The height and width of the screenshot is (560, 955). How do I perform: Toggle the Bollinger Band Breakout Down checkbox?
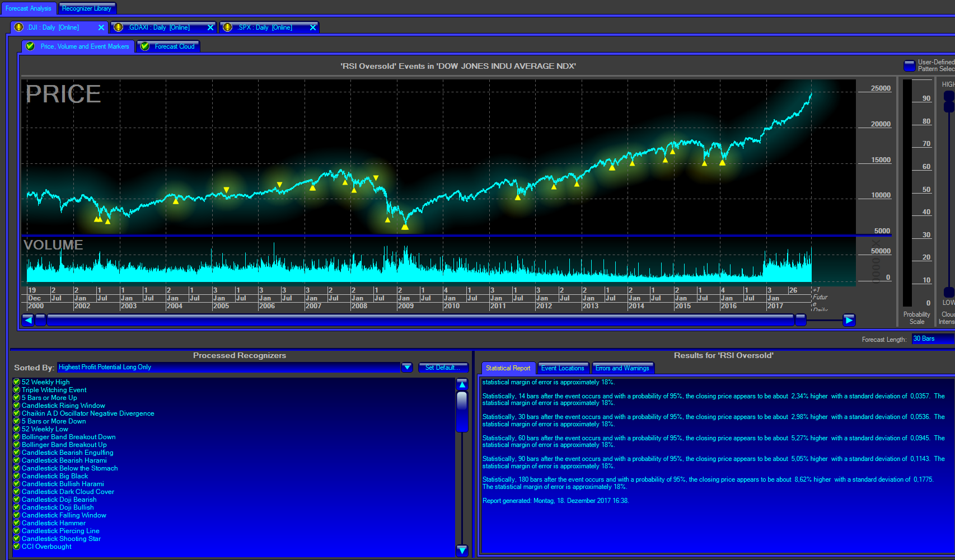[17, 437]
